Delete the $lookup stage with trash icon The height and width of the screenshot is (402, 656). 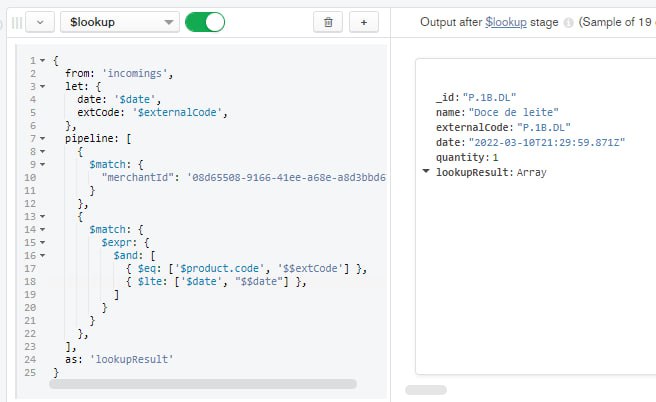pos(328,22)
